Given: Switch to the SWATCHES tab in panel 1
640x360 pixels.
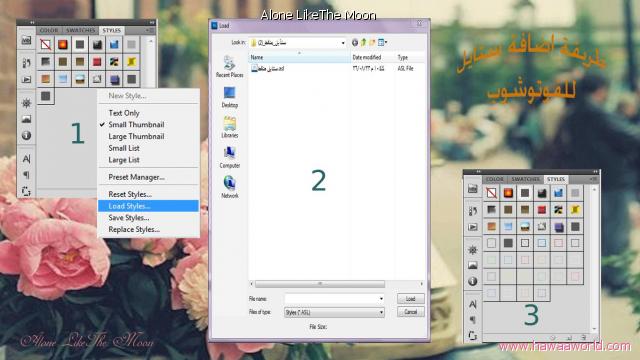Looking at the screenshot, I should pos(80,30).
